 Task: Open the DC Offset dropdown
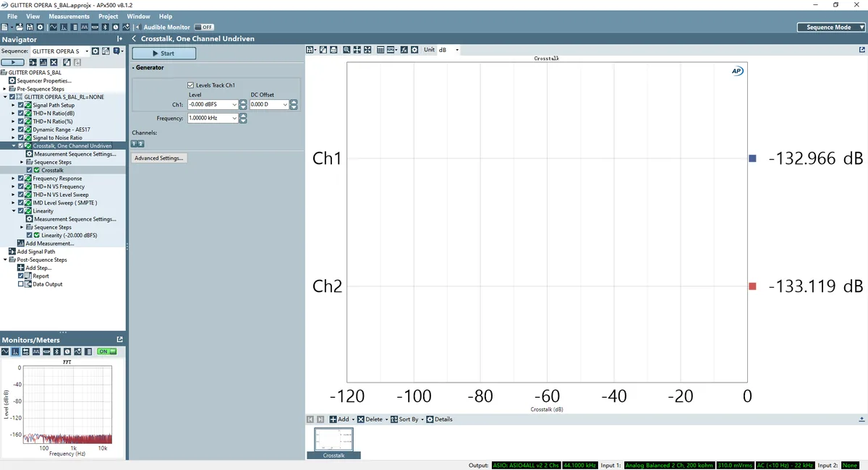coord(286,105)
